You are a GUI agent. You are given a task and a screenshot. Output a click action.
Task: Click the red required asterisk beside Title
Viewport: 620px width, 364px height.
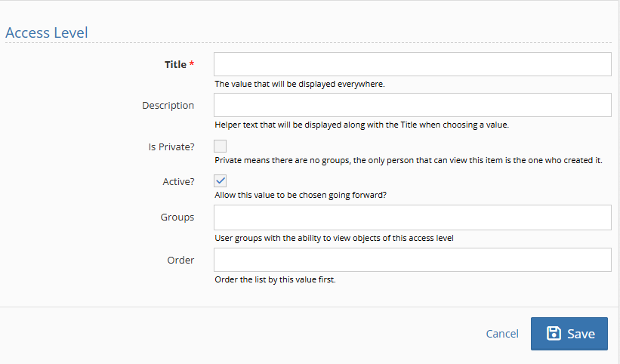pos(192,63)
